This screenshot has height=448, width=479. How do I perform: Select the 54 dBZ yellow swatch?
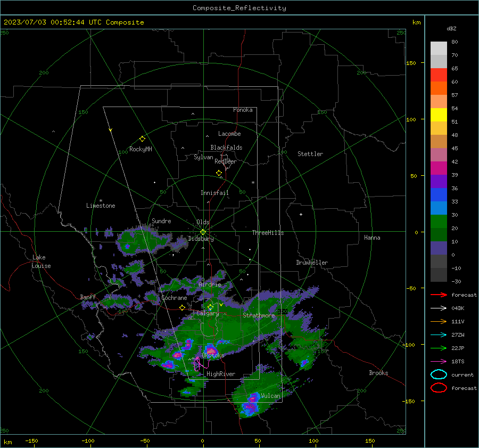tap(439, 115)
